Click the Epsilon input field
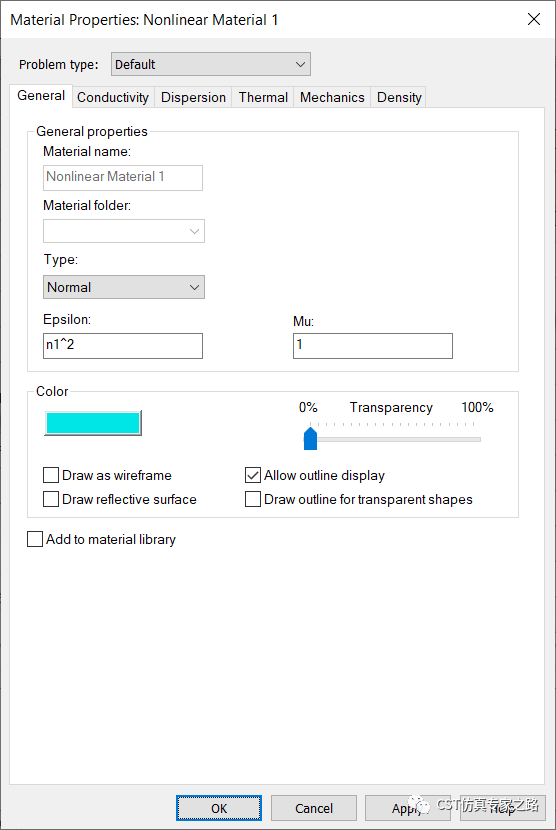 click(x=123, y=346)
